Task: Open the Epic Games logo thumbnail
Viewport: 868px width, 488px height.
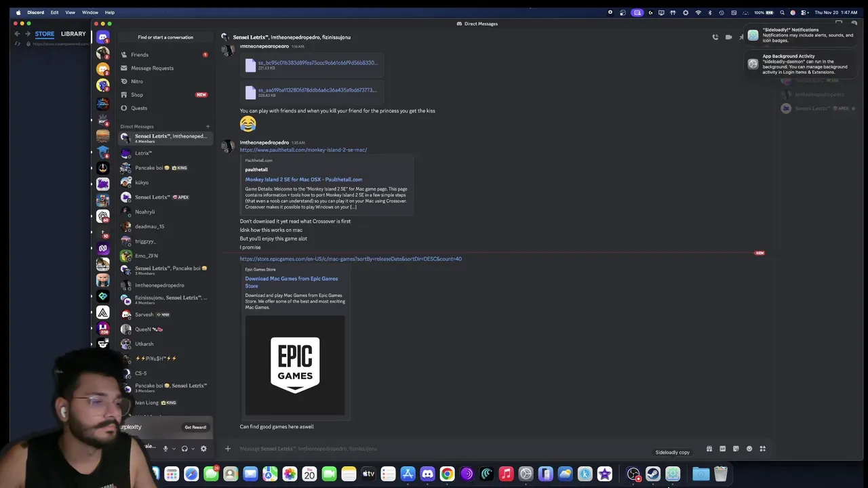Action: 295,365
